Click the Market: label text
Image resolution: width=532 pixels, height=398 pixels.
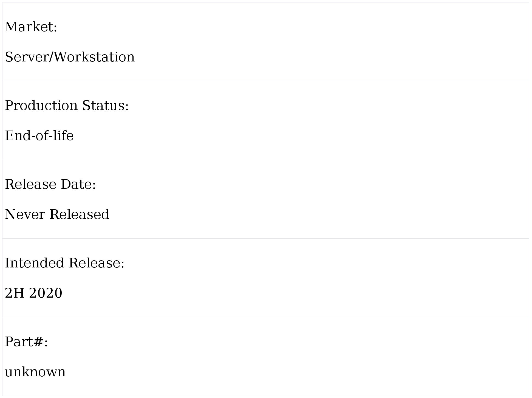[x=31, y=27]
